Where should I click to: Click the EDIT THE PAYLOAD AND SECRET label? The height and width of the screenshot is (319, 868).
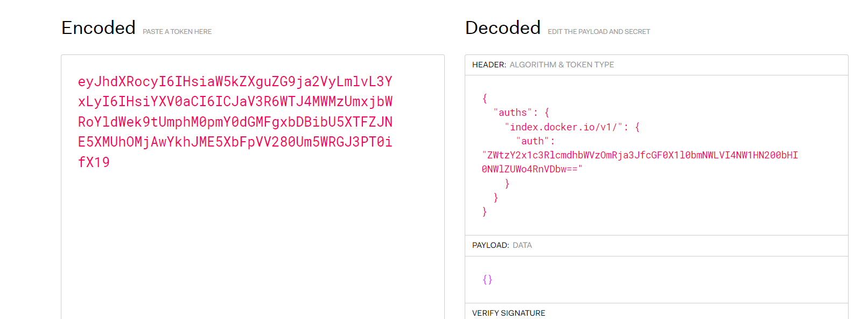click(599, 32)
